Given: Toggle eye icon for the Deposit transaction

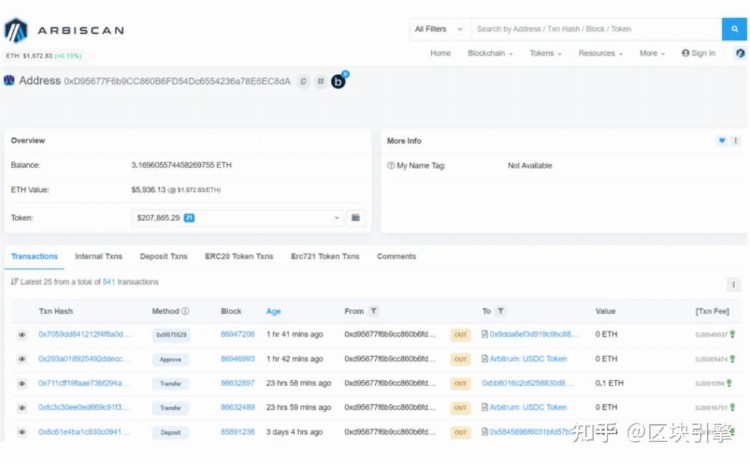Looking at the screenshot, I should 22,433.
